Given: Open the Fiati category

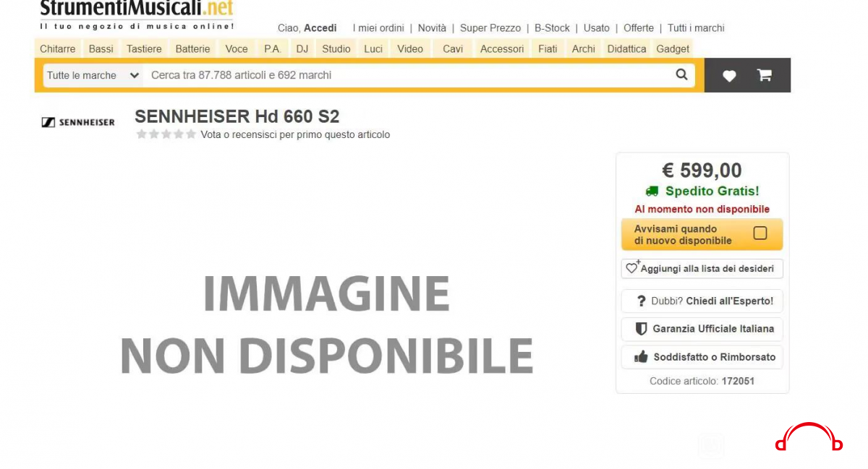Looking at the screenshot, I should click(x=548, y=49).
